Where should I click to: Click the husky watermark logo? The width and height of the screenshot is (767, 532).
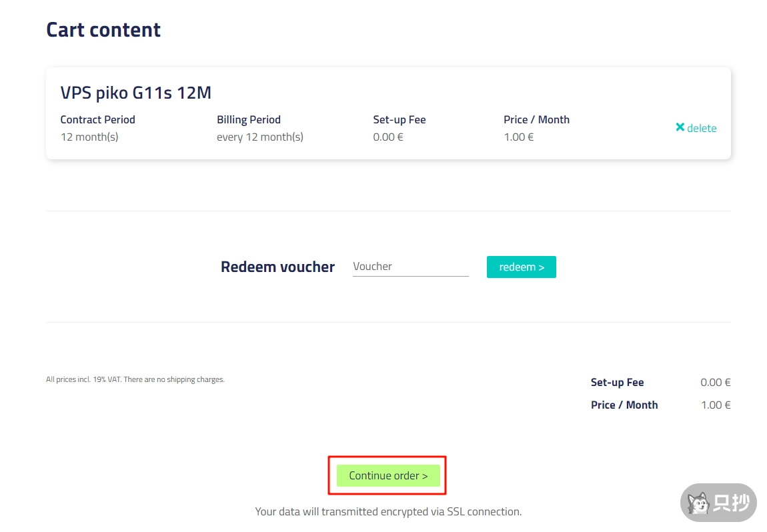(699, 503)
